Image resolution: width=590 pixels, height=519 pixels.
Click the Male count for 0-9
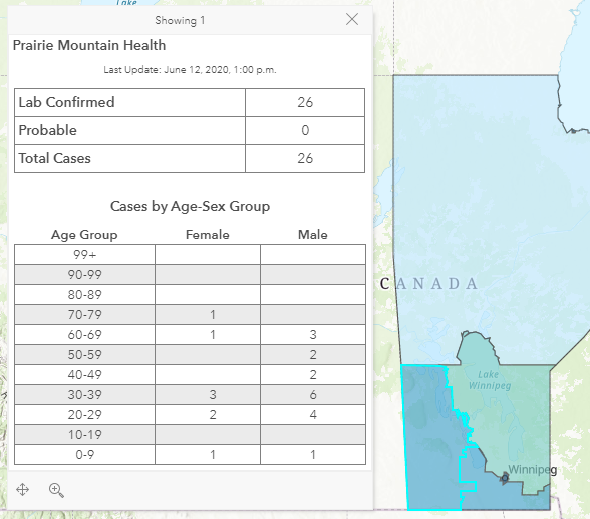pos(313,455)
